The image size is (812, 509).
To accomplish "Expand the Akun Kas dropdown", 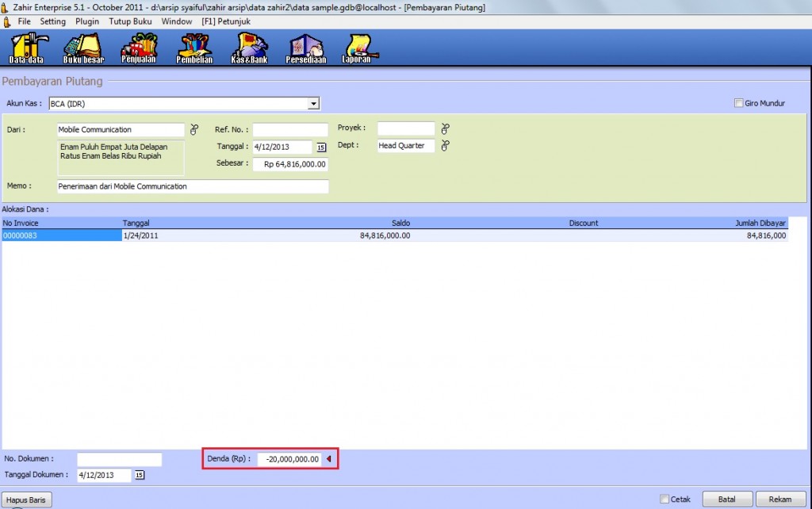I will tap(313, 103).
